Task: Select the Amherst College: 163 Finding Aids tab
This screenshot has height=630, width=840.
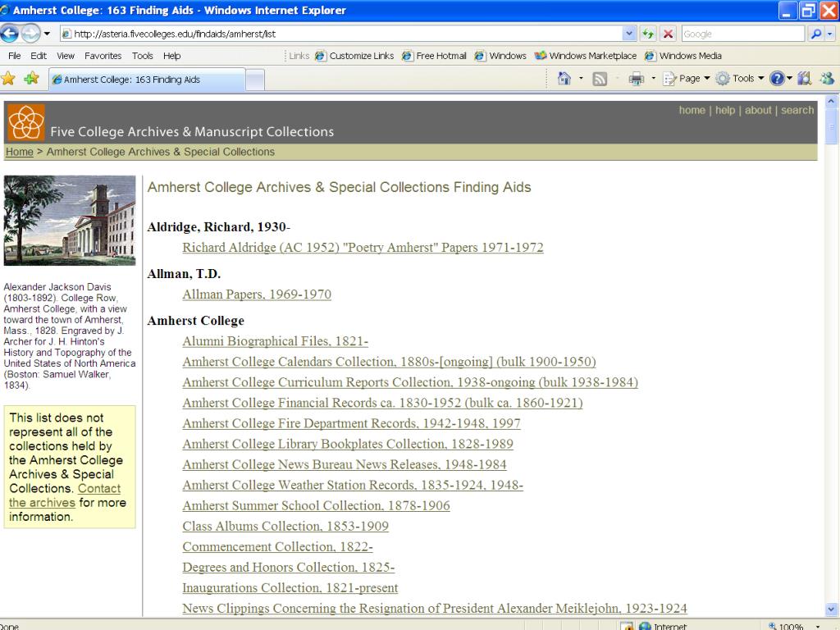Action: pyautogui.click(x=148, y=80)
